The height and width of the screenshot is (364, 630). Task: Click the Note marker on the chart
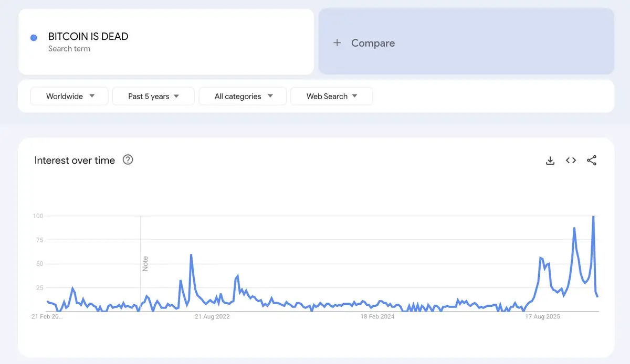tap(145, 263)
